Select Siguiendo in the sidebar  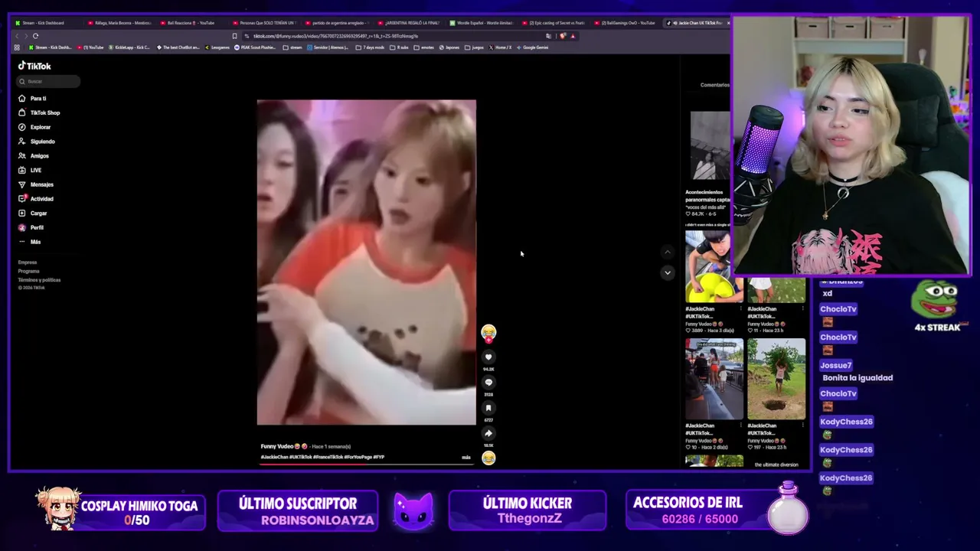(x=37, y=142)
